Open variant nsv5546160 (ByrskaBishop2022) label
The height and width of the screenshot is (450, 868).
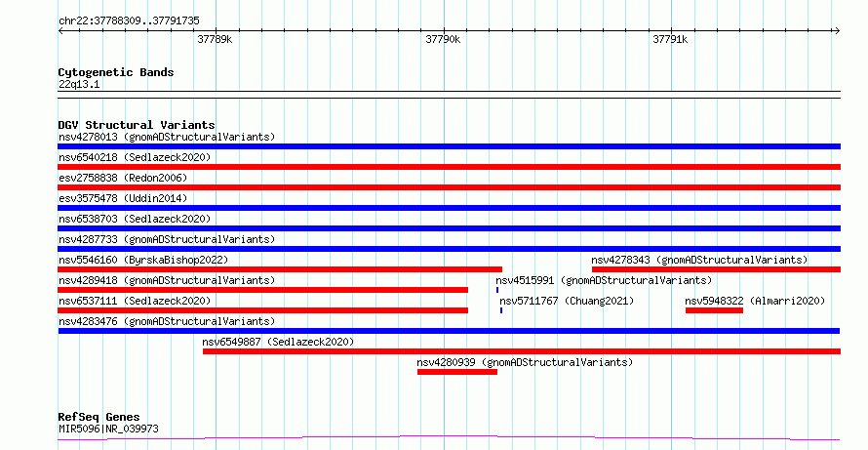(x=143, y=260)
